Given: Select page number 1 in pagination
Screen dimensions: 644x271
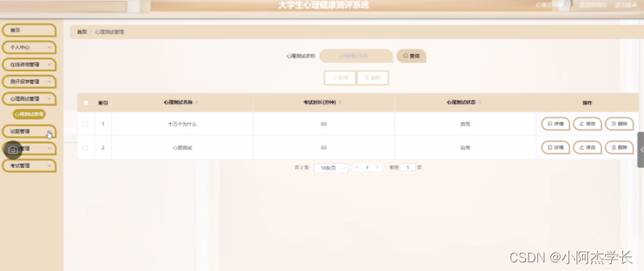Looking at the screenshot, I should (367, 167).
